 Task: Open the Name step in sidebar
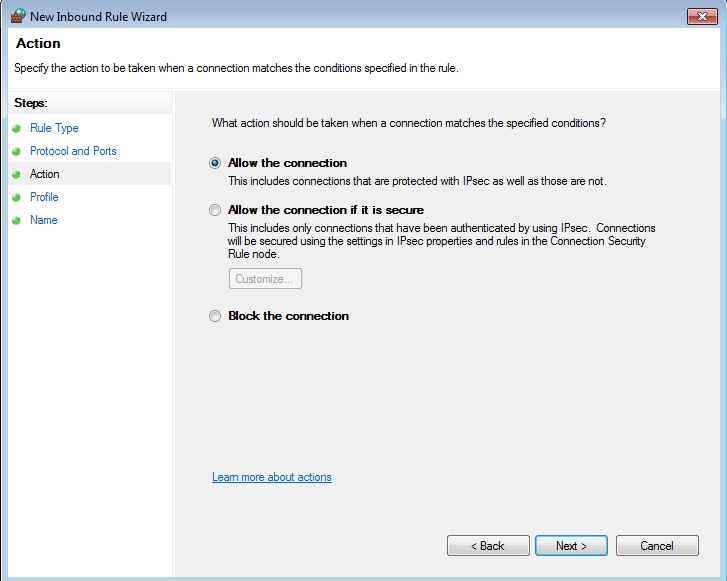[x=44, y=220]
